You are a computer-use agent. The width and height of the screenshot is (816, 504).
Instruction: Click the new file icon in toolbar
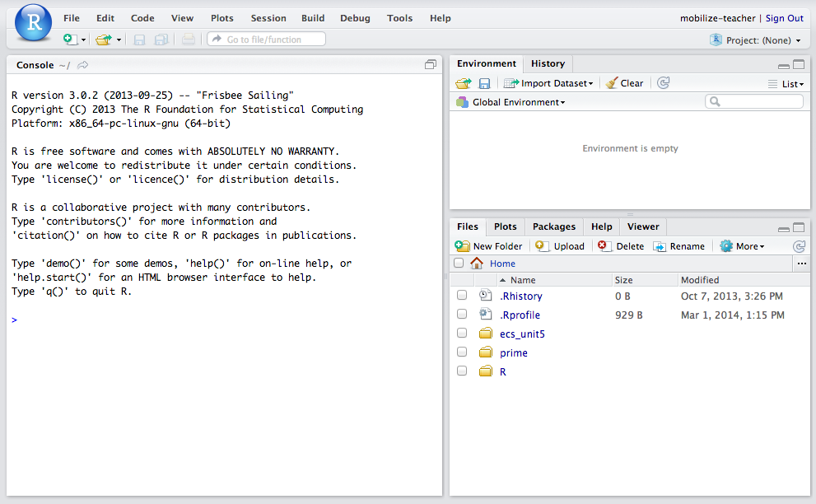(x=71, y=40)
